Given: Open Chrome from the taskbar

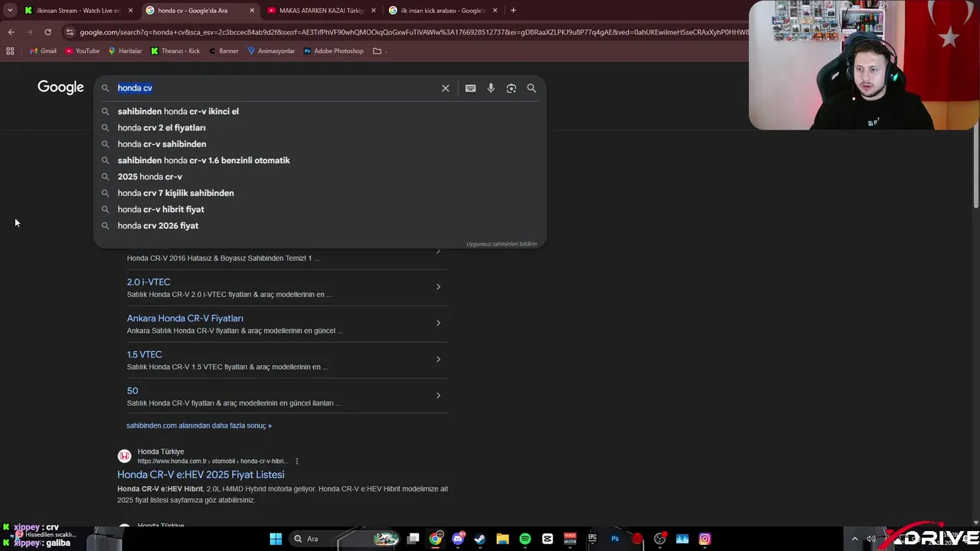Looking at the screenshot, I should pos(436,539).
